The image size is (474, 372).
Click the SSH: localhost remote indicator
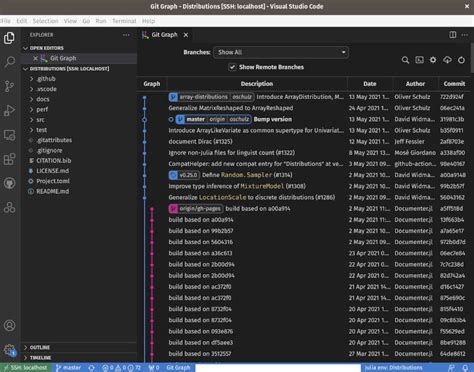click(26, 368)
